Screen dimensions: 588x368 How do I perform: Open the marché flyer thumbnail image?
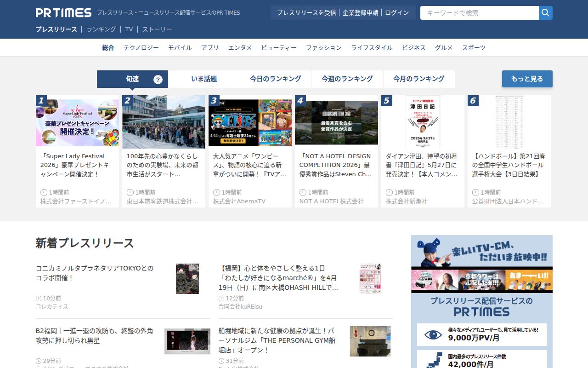click(x=370, y=279)
